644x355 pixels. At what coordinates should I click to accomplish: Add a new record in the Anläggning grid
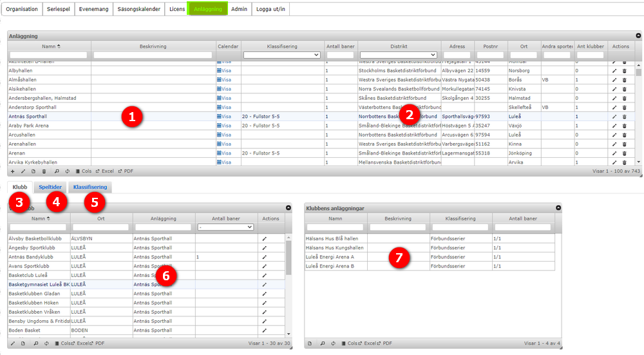pyautogui.click(x=12, y=171)
